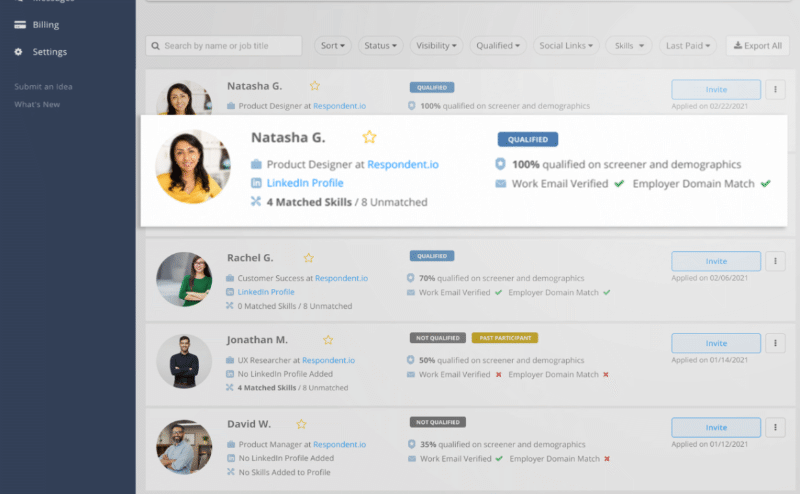Open Respondent.io link in highlighted Natasha card

[403, 164]
